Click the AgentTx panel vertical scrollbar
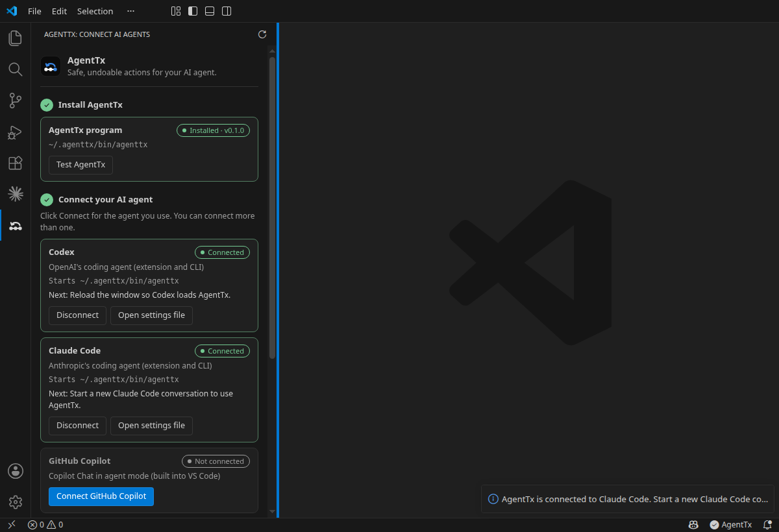This screenshot has width=779, height=532. 273,208
